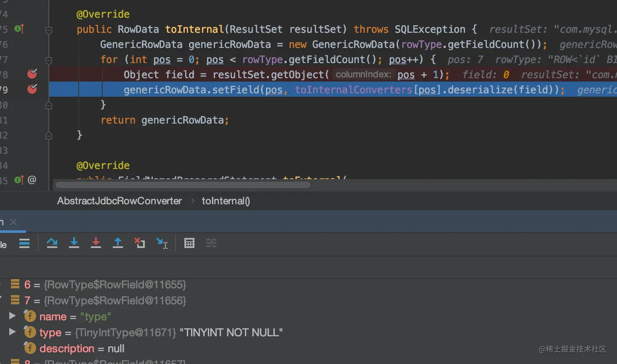
Task: Click the Show Execution Point icon
Action: [x=24, y=243]
